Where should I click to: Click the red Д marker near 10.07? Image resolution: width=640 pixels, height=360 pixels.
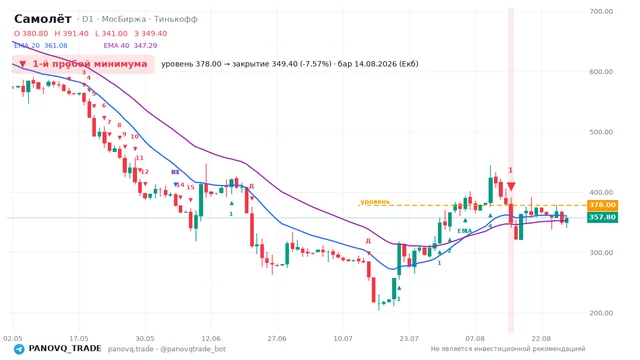pyautogui.click(x=368, y=241)
